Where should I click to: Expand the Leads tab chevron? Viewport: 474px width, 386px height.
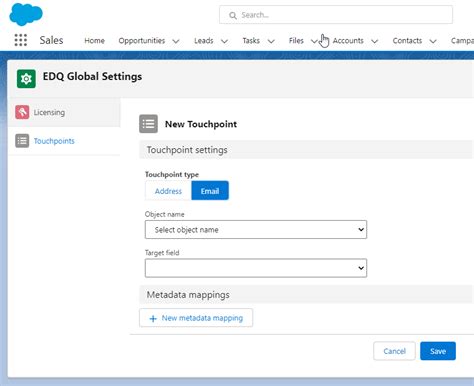click(x=225, y=41)
